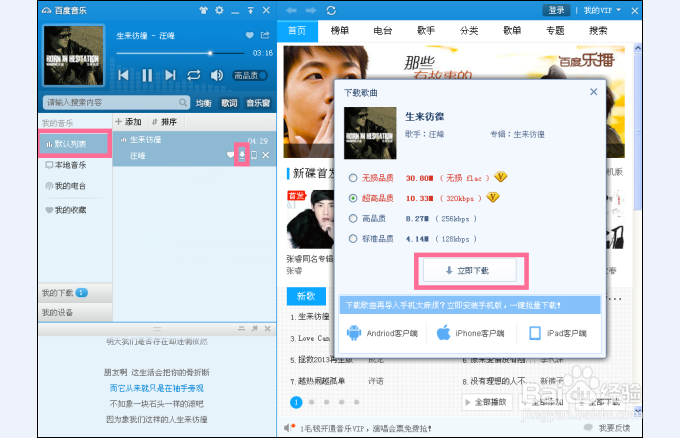
Task: Click the 立即下载 download button
Action: click(x=470, y=271)
